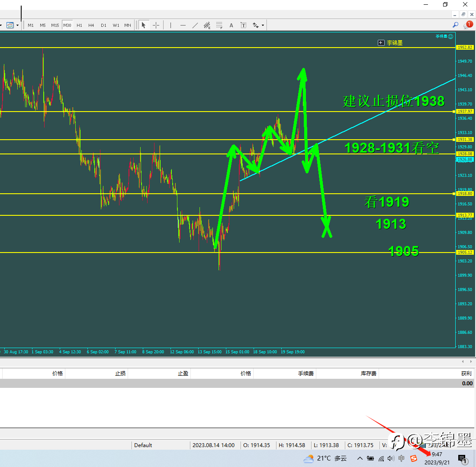Open the battery status tray icon
476x467 pixels.
point(370,458)
